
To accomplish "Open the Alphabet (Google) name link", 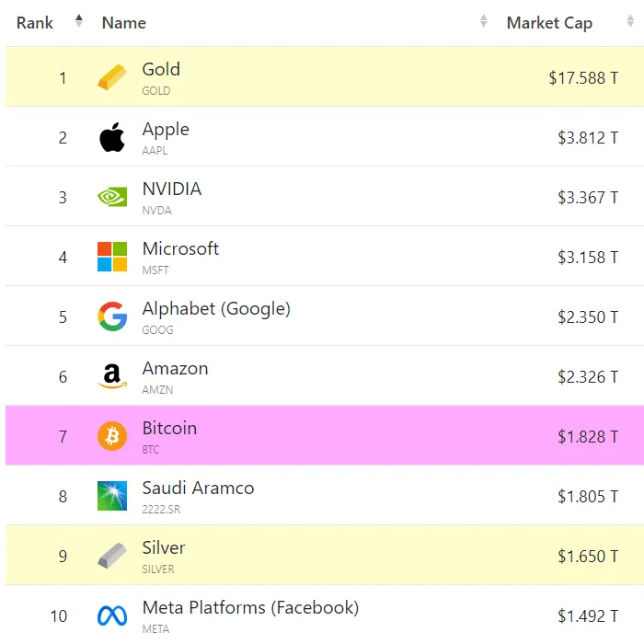I will click(x=216, y=308).
